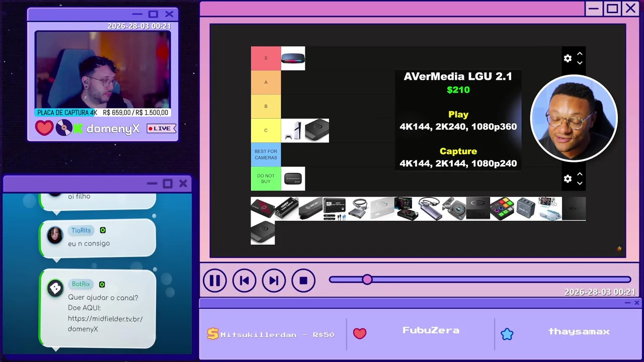644x362 pixels.
Task: Click the pink playback progress slider knob
Action: point(367,280)
